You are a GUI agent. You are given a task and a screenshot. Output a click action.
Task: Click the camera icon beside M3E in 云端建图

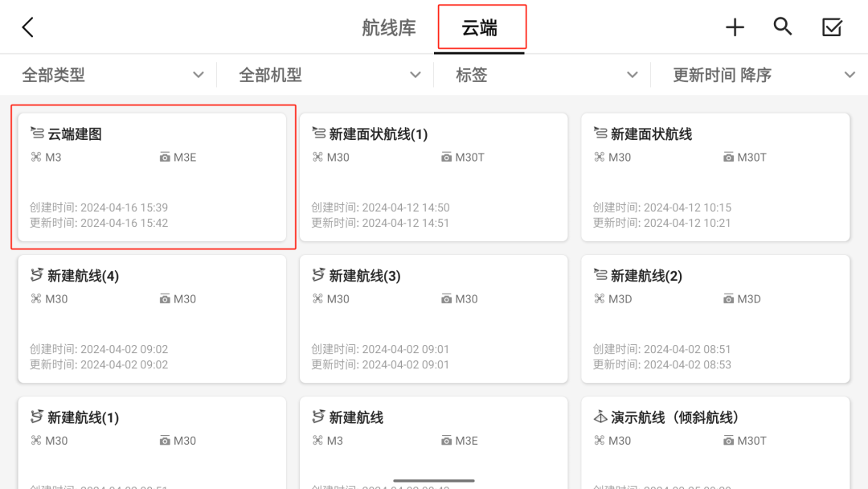165,158
